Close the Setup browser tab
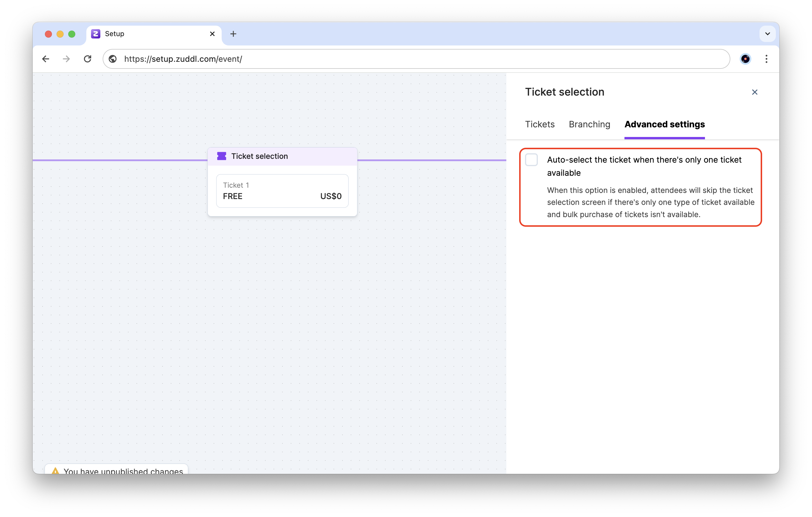 pyautogui.click(x=212, y=34)
